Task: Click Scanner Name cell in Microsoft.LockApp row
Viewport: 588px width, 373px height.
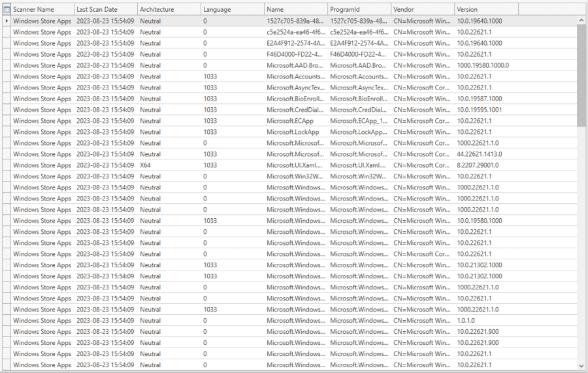Action: pyautogui.click(x=42, y=132)
